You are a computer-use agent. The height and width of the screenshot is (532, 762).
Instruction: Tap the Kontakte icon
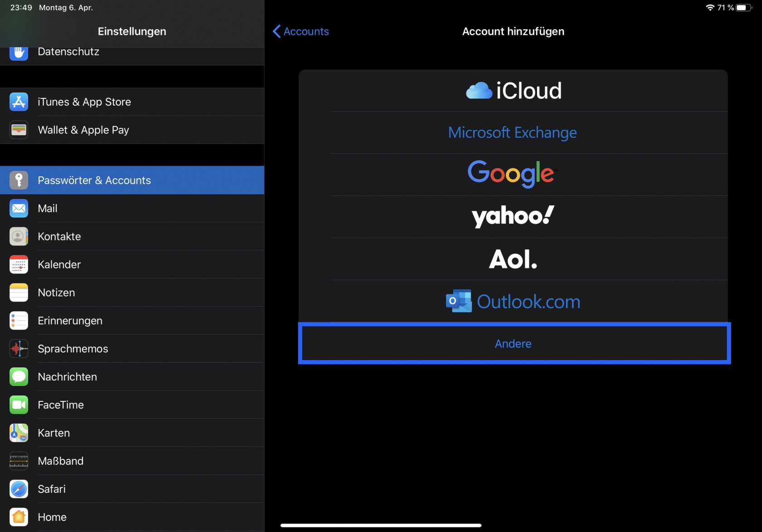pyautogui.click(x=19, y=236)
